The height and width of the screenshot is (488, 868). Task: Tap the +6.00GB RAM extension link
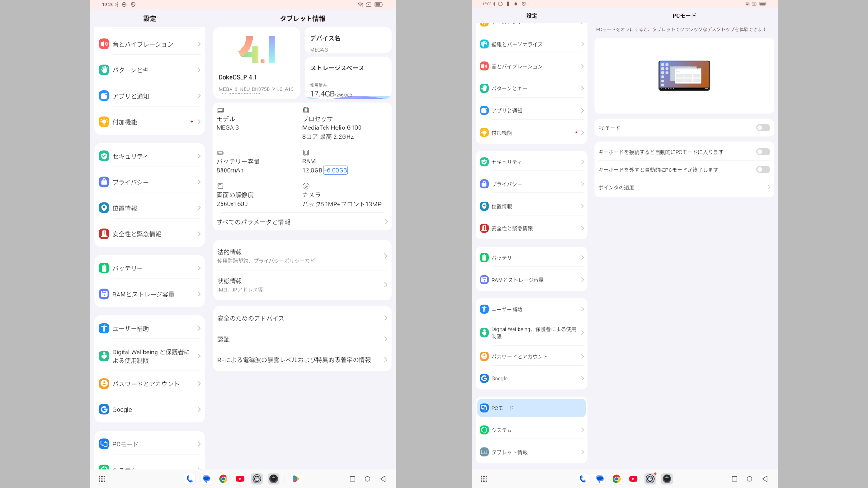click(x=335, y=170)
